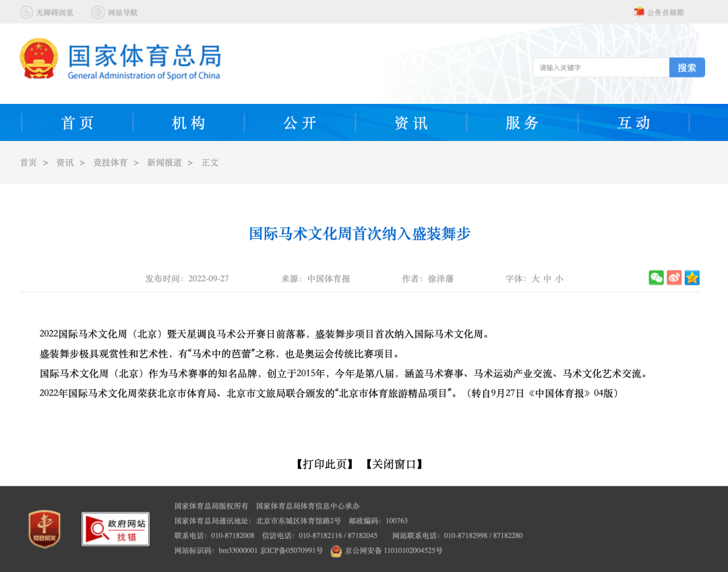Click the keyword search input field

click(601, 67)
